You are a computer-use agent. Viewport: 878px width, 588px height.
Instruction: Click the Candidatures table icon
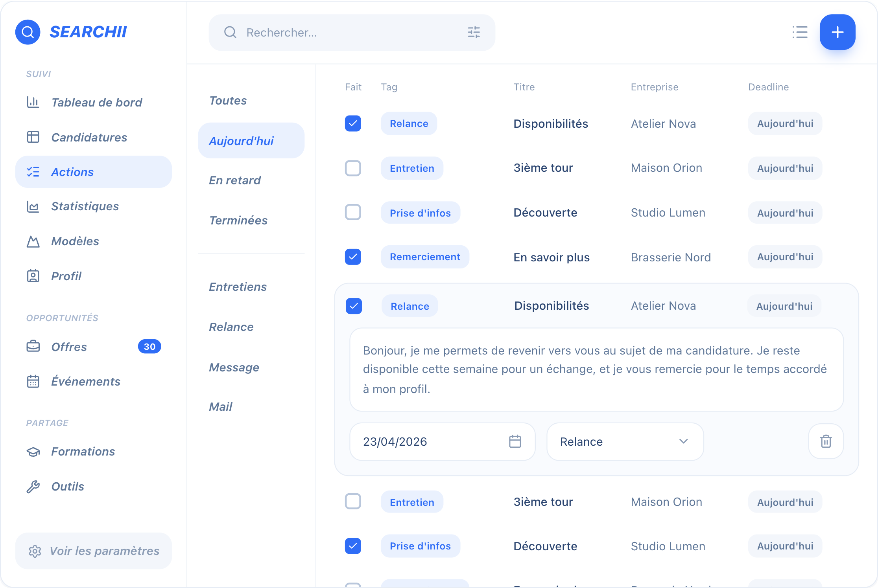tap(33, 137)
